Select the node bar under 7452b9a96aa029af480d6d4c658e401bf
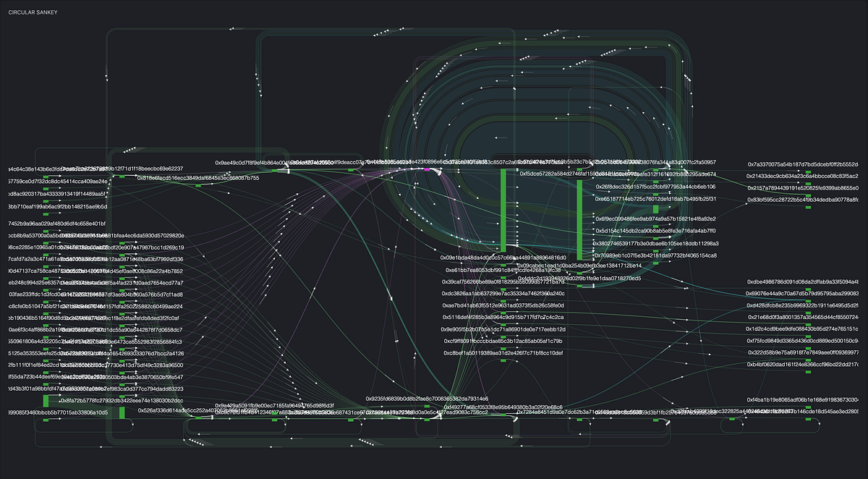The height and width of the screenshot is (479, 868). (46, 231)
